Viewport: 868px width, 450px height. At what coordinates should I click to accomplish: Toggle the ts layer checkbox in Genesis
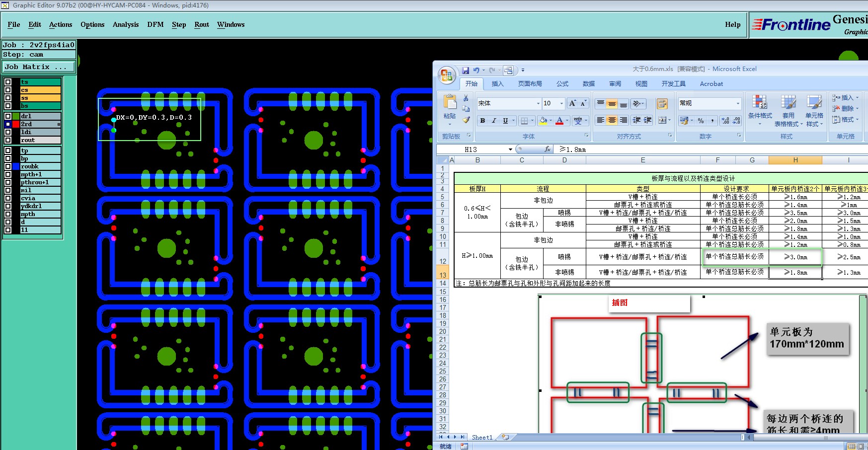click(8, 82)
